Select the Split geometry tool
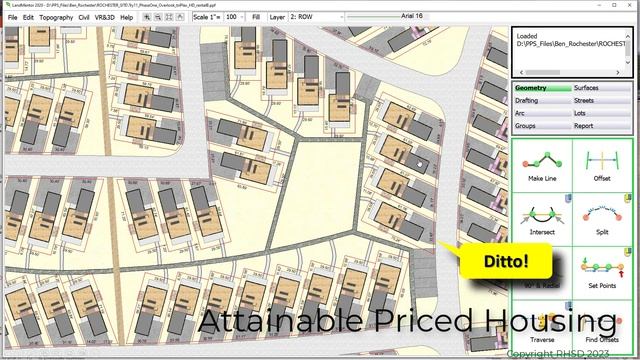The height and width of the screenshot is (360, 640). [602, 220]
